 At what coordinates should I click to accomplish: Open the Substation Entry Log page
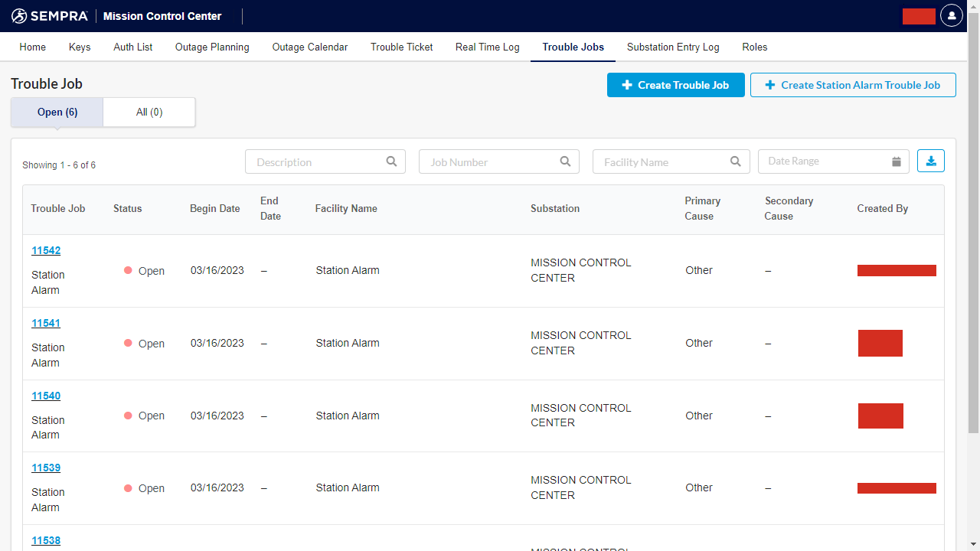click(673, 47)
